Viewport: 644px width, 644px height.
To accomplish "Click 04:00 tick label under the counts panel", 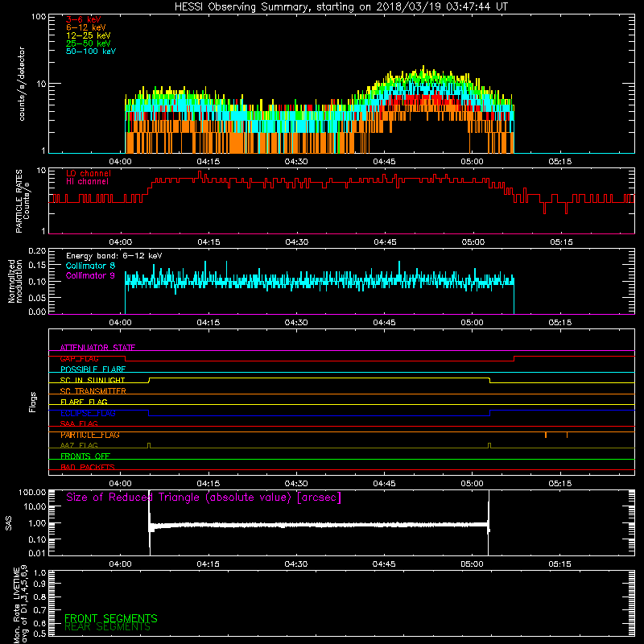I will pos(120,162).
